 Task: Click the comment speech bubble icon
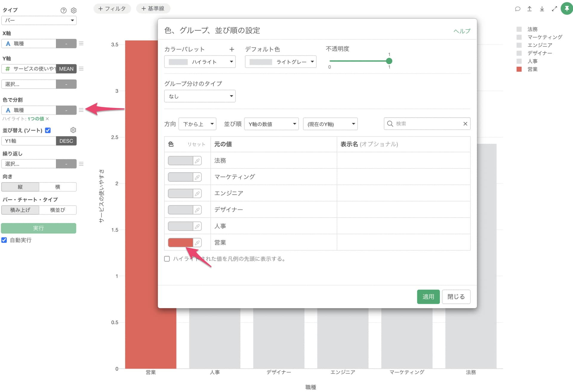(517, 9)
